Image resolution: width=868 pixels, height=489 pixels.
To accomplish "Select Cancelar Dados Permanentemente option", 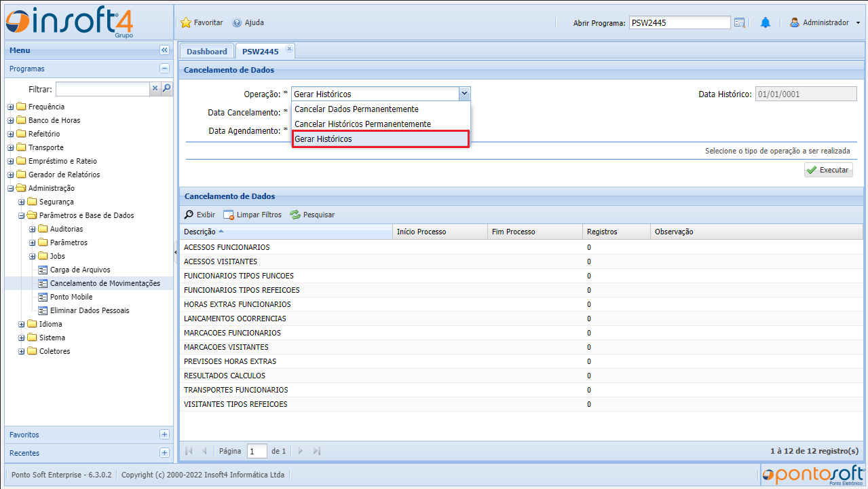I will coord(356,109).
